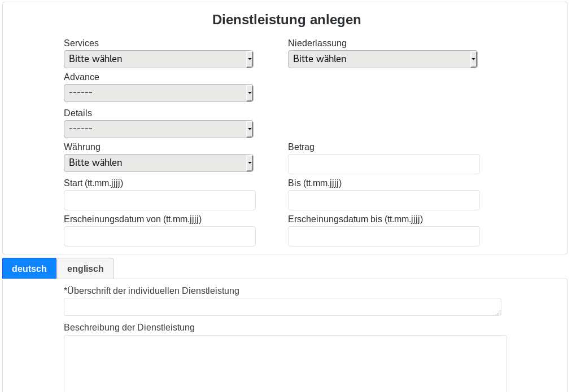Click the Erscheinungsdatum bis field
Image resolution: width=572 pixels, height=392 pixels.
(383, 236)
